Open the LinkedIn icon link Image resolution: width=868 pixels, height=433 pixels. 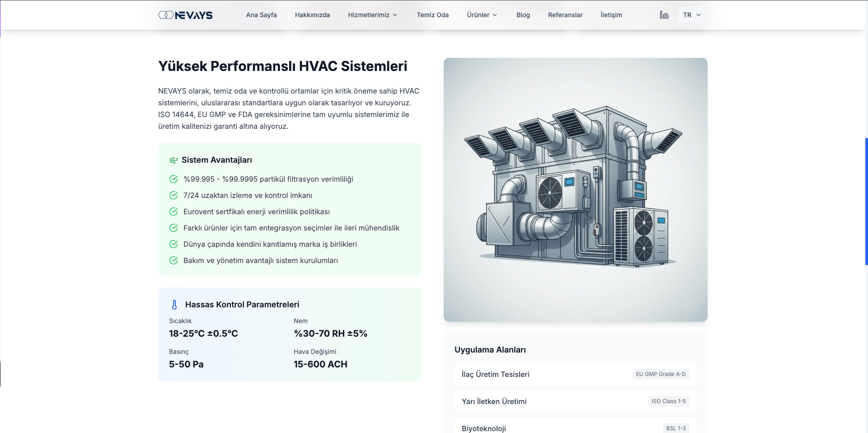664,15
